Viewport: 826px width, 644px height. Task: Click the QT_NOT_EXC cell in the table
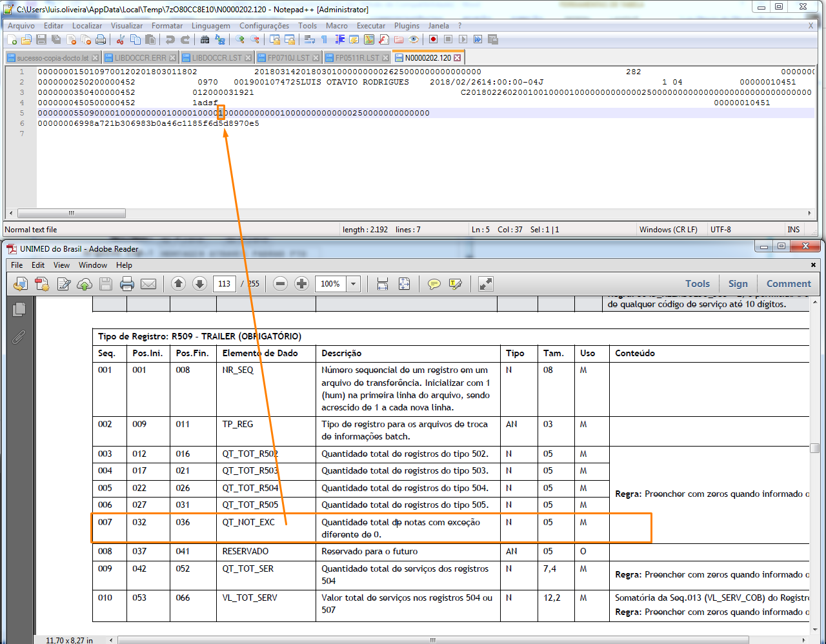(x=266, y=528)
